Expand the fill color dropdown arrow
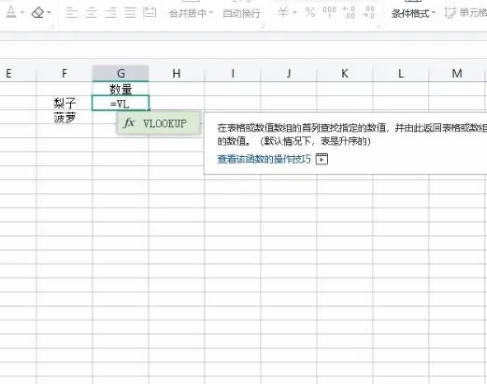This screenshot has height=384, width=487. point(49,13)
